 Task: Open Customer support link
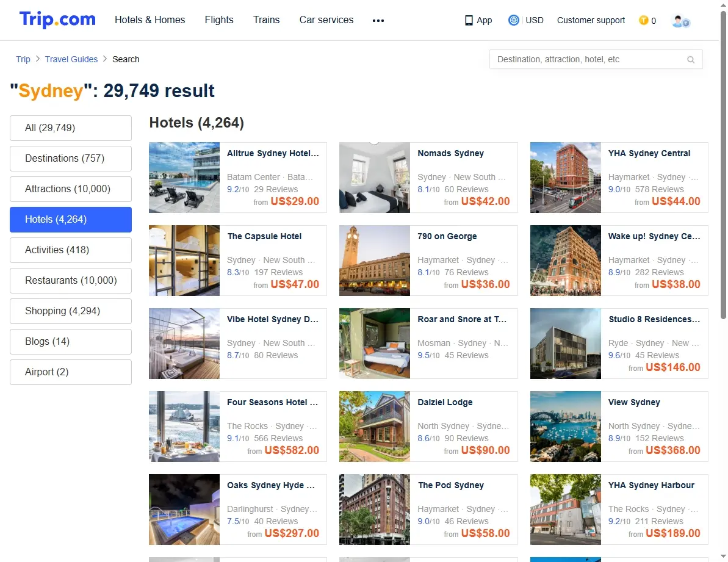tap(591, 20)
